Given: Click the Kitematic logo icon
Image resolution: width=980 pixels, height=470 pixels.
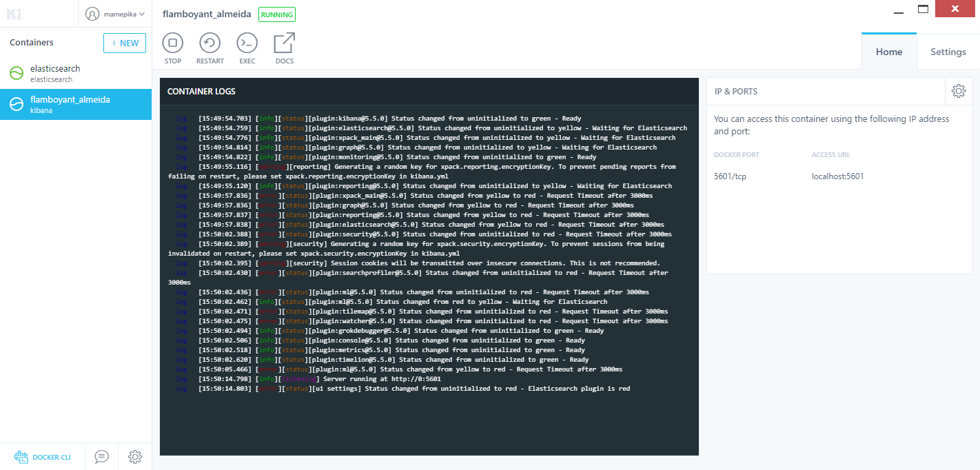Looking at the screenshot, I should (14, 13).
